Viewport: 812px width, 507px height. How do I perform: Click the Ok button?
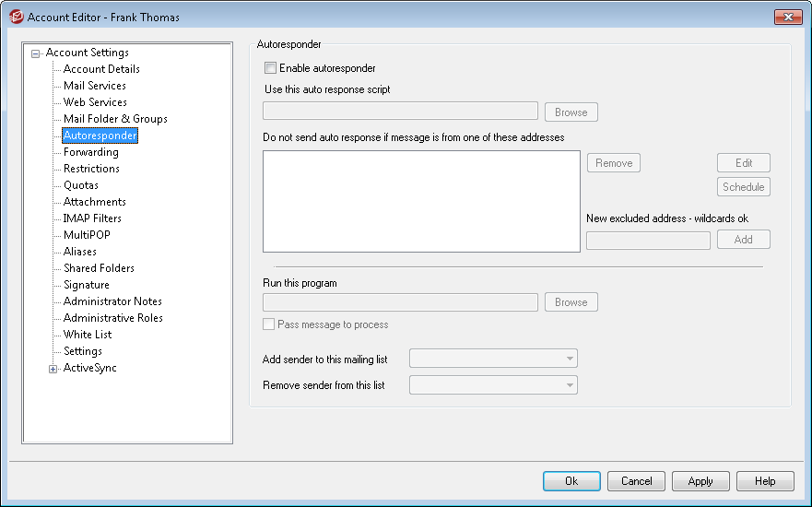(x=571, y=481)
